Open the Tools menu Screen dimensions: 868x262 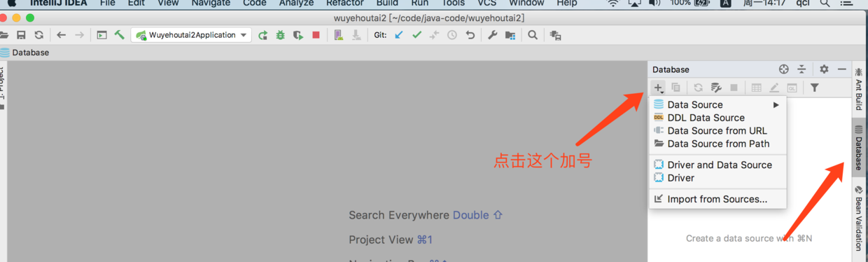[453, 3]
